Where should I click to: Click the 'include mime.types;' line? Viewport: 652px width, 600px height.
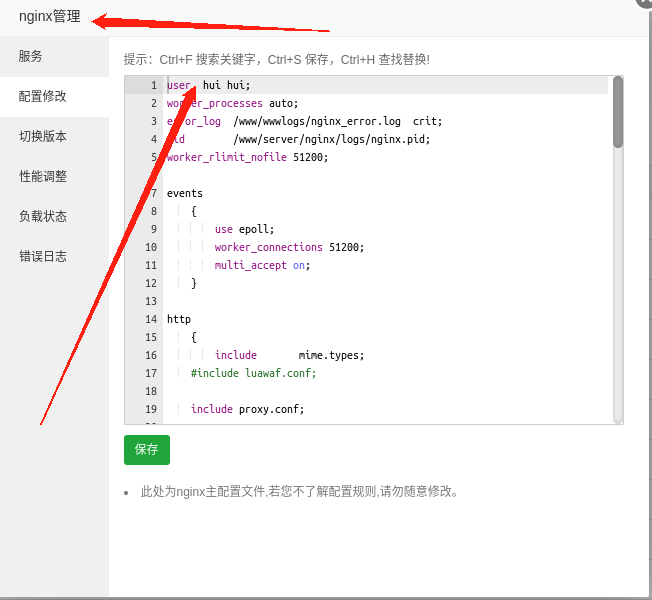(x=289, y=355)
